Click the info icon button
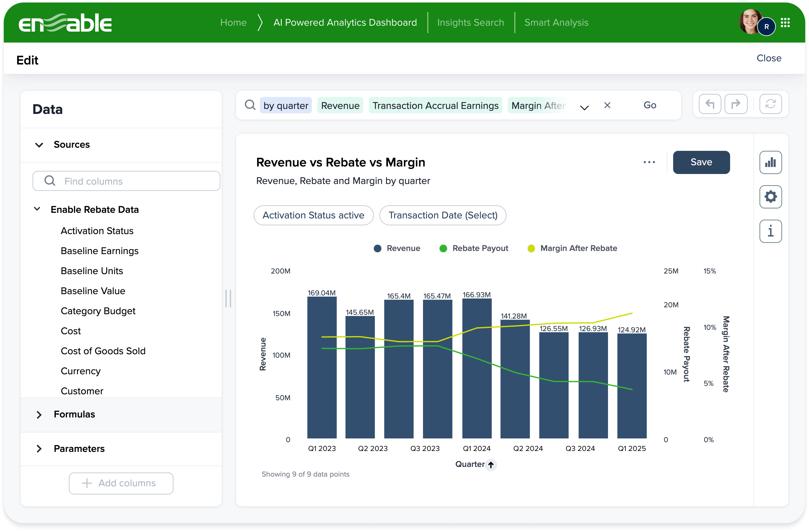The height and width of the screenshot is (532, 809). click(x=770, y=231)
